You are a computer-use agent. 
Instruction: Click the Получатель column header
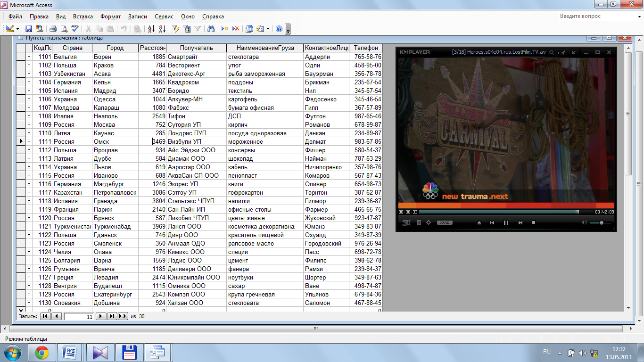click(196, 48)
